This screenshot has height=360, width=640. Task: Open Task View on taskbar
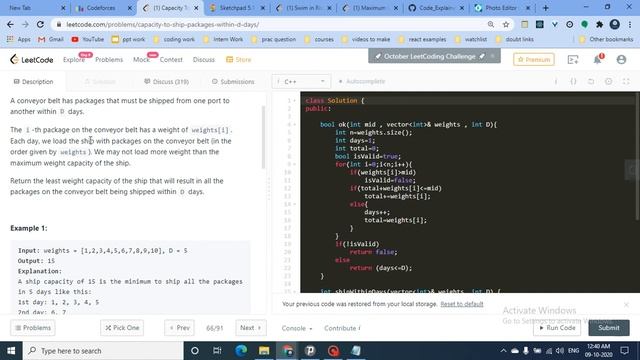(x=217, y=351)
